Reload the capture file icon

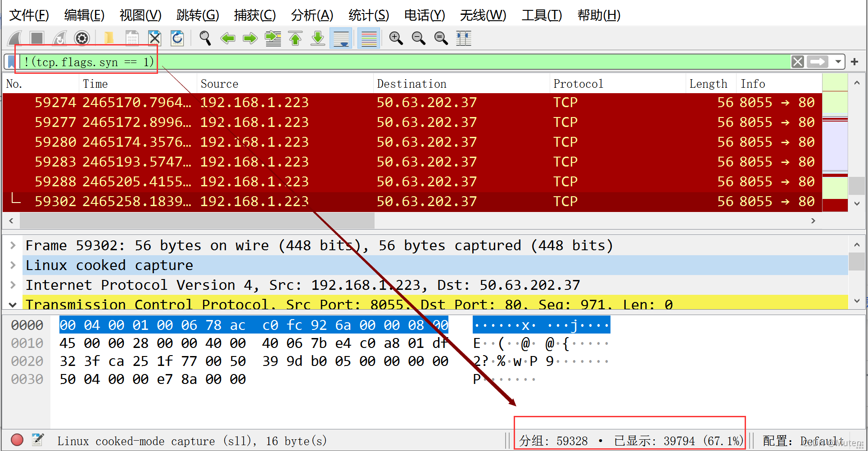(177, 38)
